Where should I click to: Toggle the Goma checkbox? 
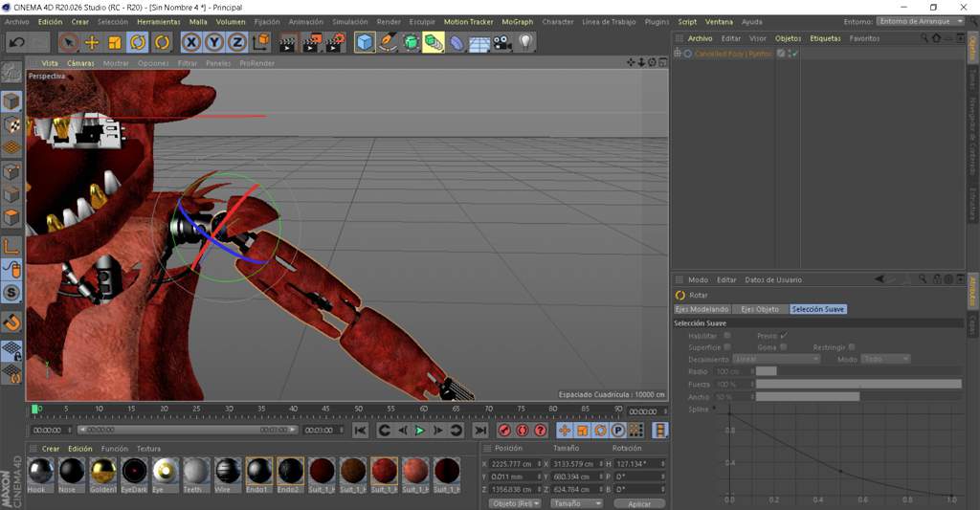(784, 347)
